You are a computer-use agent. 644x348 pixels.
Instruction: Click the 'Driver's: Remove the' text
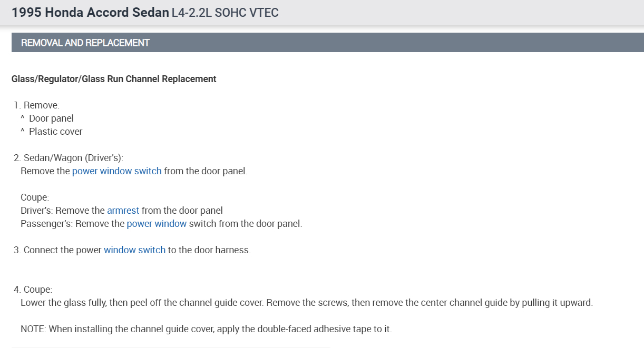62,211
